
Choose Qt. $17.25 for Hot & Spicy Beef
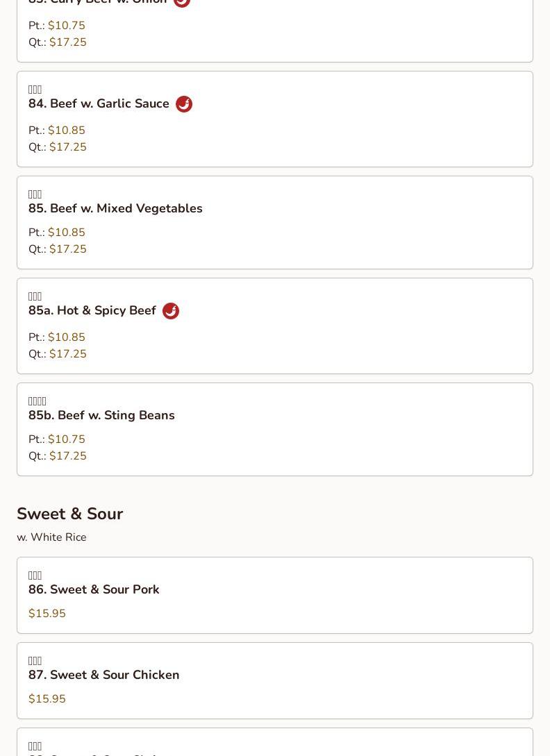point(58,354)
